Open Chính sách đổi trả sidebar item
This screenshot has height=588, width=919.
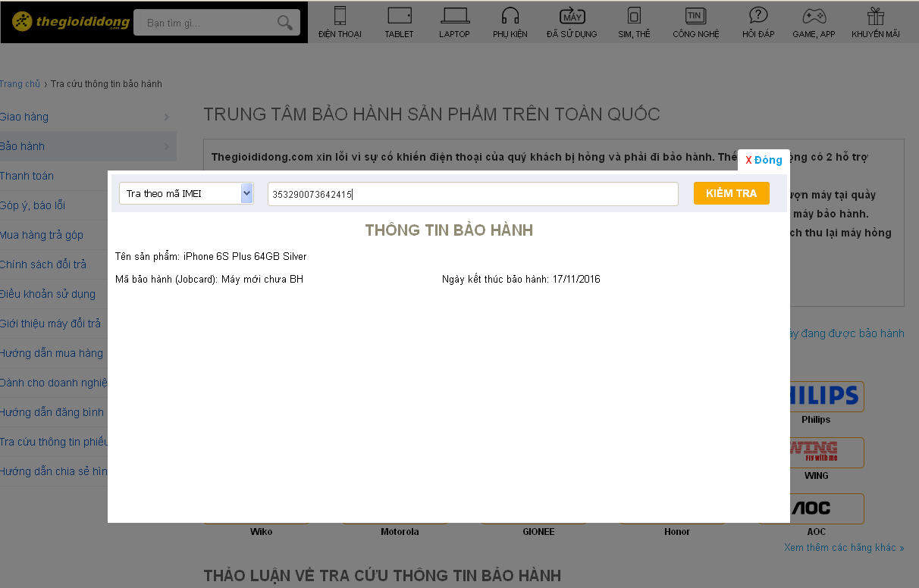pyautogui.click(x=43, y=264)
